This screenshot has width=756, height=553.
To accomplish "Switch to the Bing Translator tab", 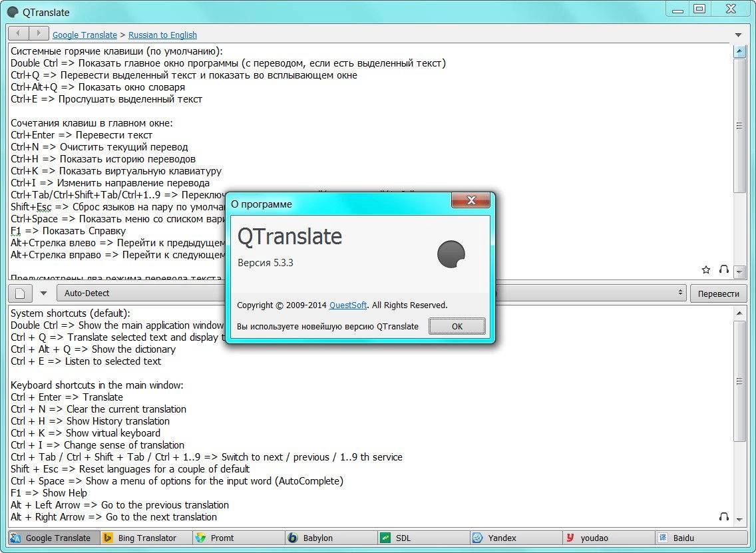I will point(146,538).
